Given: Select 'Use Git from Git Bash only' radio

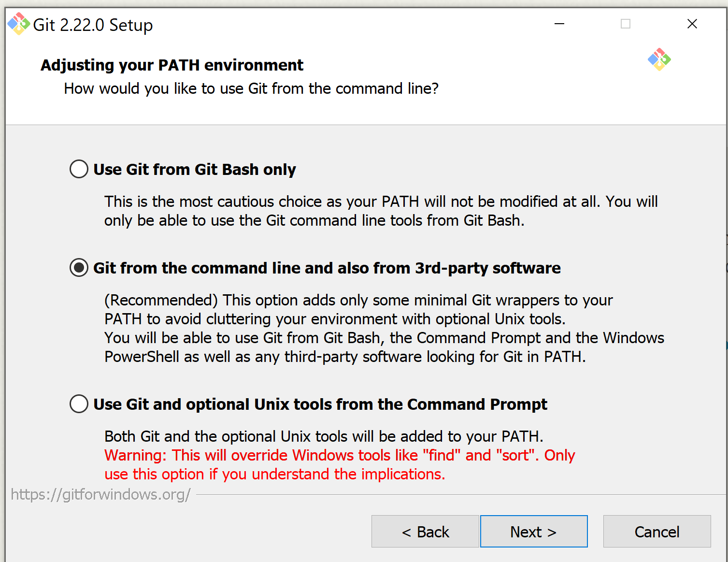Looking at the screenshot, I should pos(79,169).
